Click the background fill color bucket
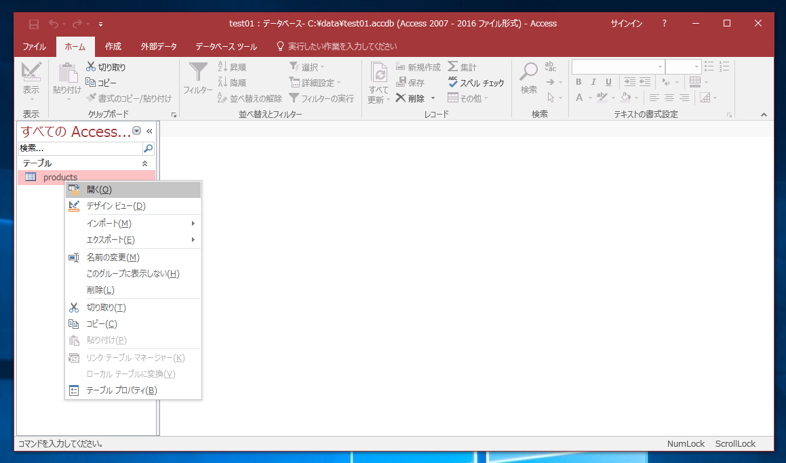Viewport: 786px width, 463px height. pos(625,97)
